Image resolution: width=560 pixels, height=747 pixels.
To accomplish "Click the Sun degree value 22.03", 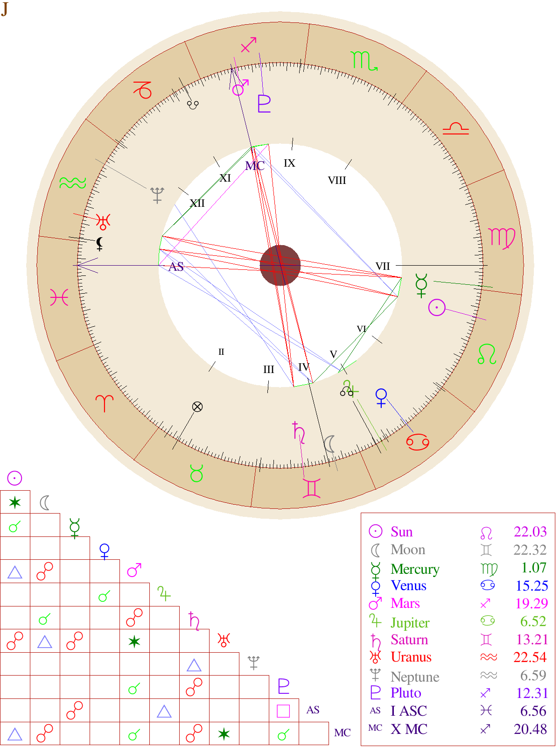I will coord(531,532).
